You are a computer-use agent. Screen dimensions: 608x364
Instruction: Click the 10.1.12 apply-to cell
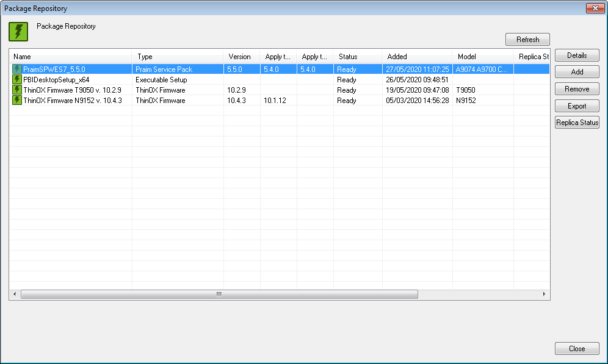pyautogui.click(x=275, y=101)
